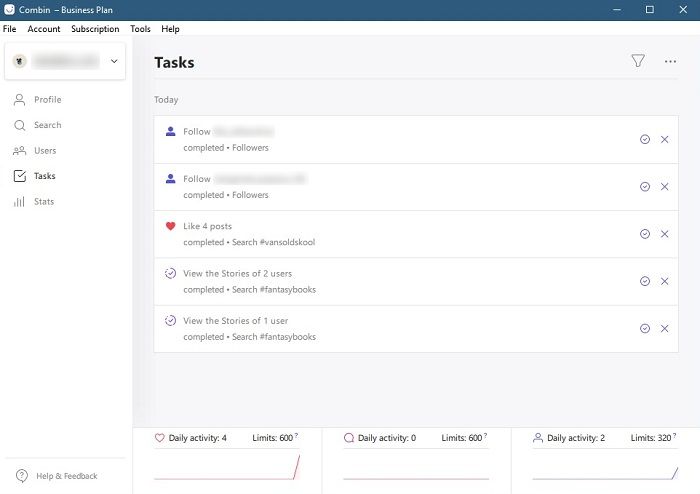Image resolution: width=700 pixels, height=494 pixels.
Task: Click 'completed • Search #vansoldskool' text
Action: click(x=249, y=242)
